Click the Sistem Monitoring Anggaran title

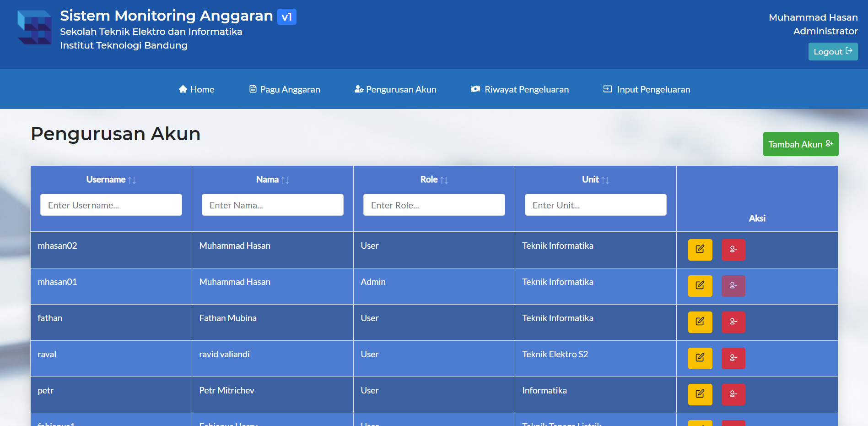pyautogui.click(x=167, y=16)
